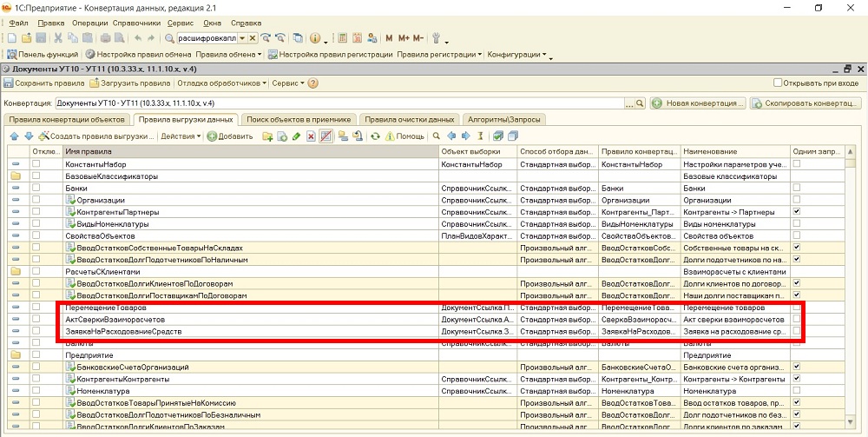Click the green pencil edit icon
This screenshot has width=868, height=437.
point(297,136)
